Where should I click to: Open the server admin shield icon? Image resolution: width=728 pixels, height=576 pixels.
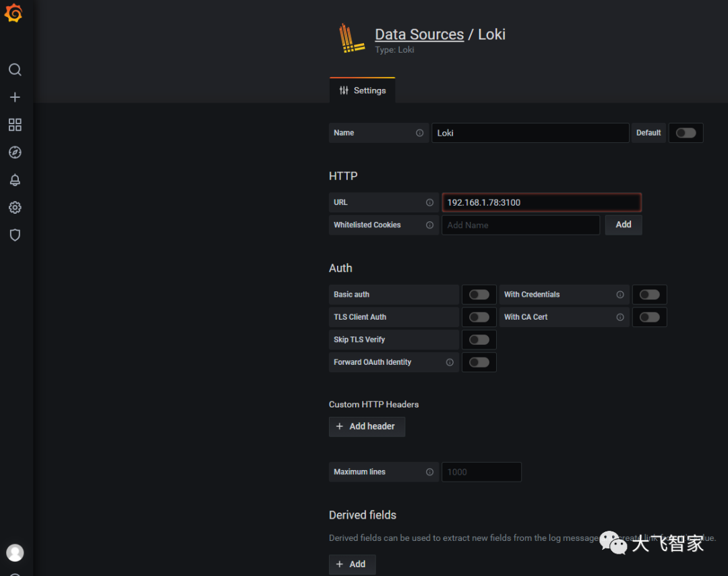15,235
